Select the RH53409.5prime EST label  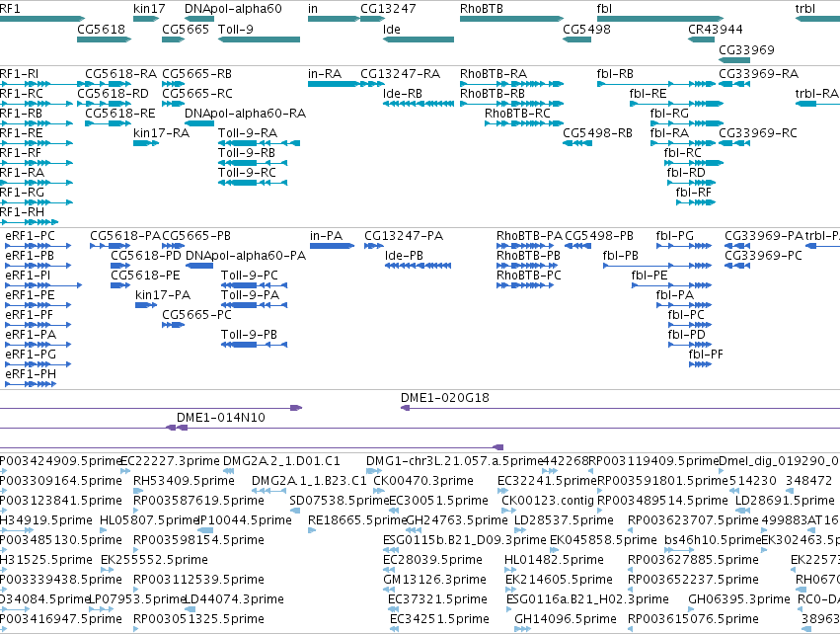(x=184, y=481)
